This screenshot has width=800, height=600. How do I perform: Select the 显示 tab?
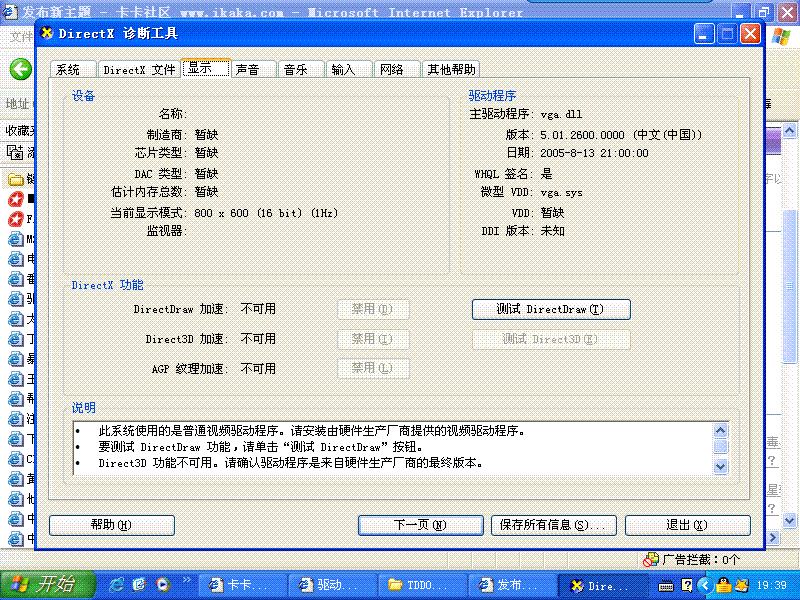click(x=206, y=68)
